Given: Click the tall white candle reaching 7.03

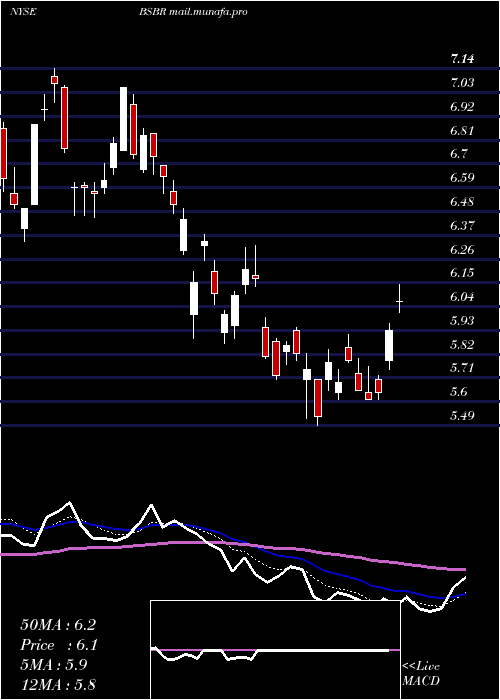Looking at the screenshot, I should (x=123, y=119).
